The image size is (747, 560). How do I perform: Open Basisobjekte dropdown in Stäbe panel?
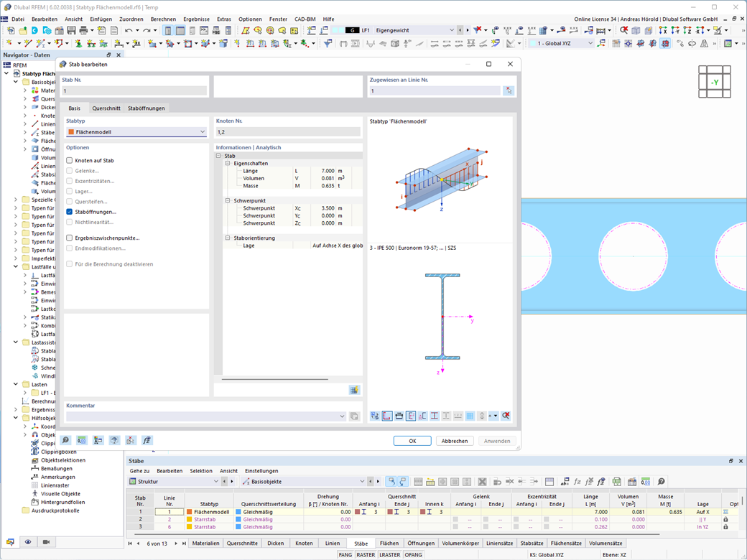(x=303, y=482)
